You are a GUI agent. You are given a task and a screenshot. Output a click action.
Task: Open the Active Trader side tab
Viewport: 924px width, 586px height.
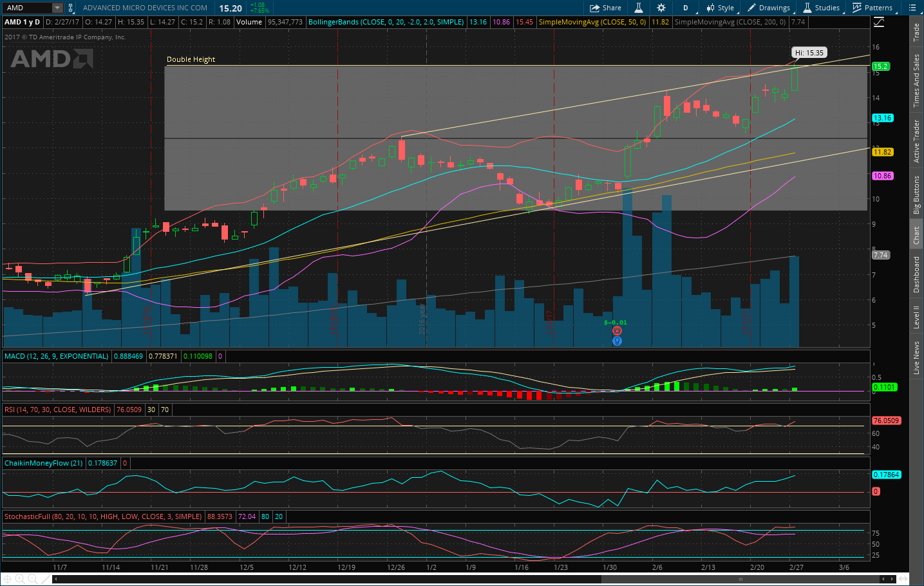(916, 140)
